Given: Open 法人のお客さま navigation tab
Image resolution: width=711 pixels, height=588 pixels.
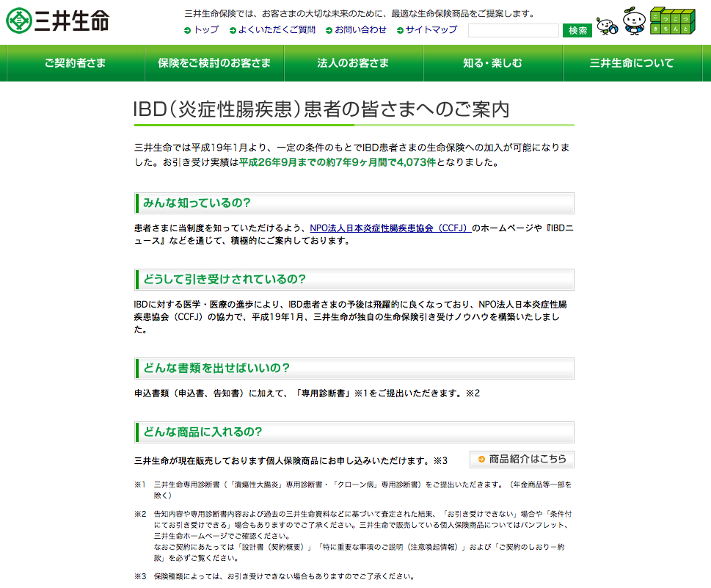Looking at the screenshot, I should pyautogui.click(x=353, y=63).
